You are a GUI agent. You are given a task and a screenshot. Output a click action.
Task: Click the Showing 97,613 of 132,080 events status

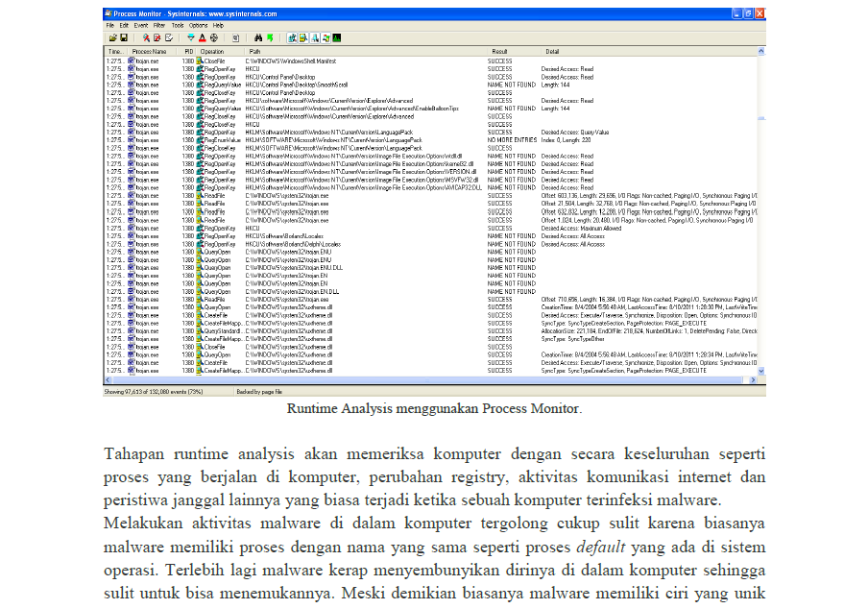pos(154,391)
